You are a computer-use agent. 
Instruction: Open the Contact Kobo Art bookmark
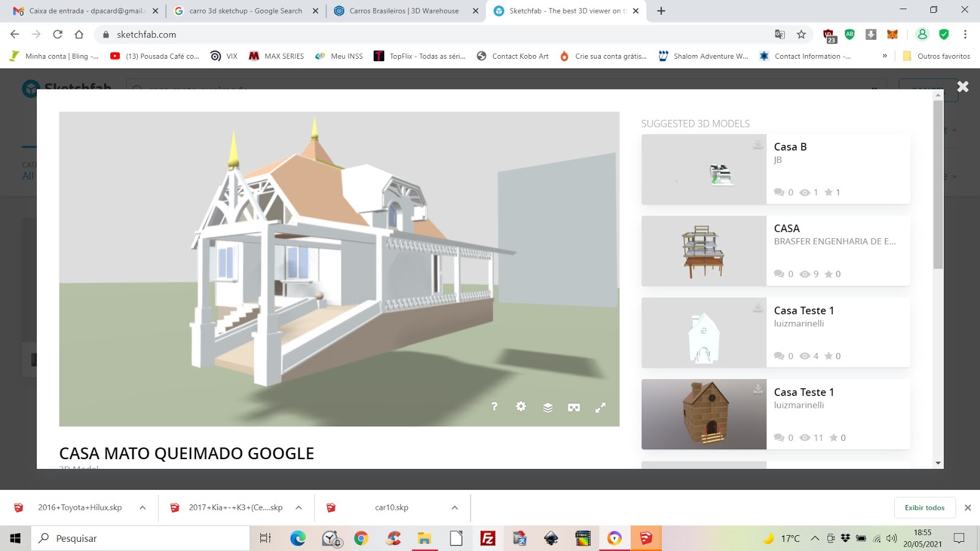click(x=513, y=56)
